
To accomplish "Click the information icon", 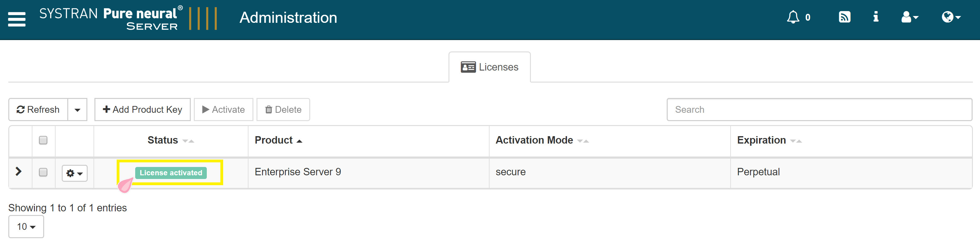I will 876,17.
